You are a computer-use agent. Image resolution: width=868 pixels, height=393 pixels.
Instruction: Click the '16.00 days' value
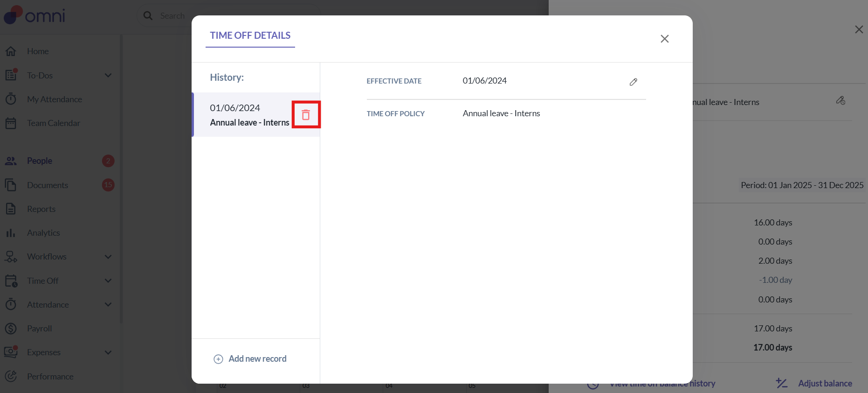click(773, 223)
